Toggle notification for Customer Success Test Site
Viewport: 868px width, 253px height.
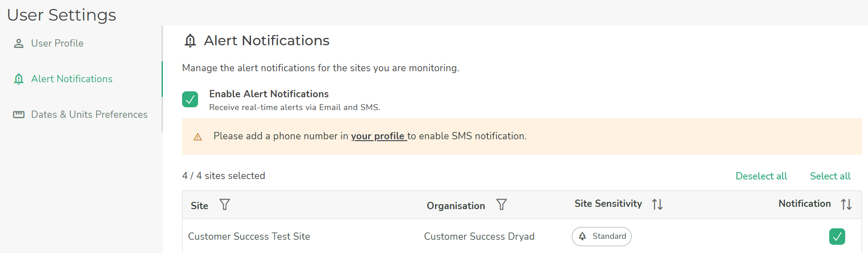(837, 237)
